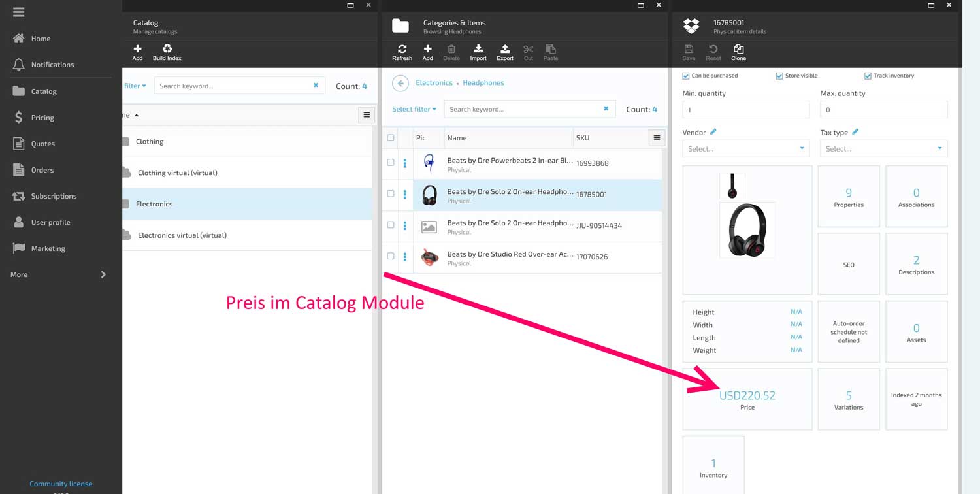The image size is (980, 494).
Task: Check the Powerbeats 2 In-ear item
Action: 391,163
